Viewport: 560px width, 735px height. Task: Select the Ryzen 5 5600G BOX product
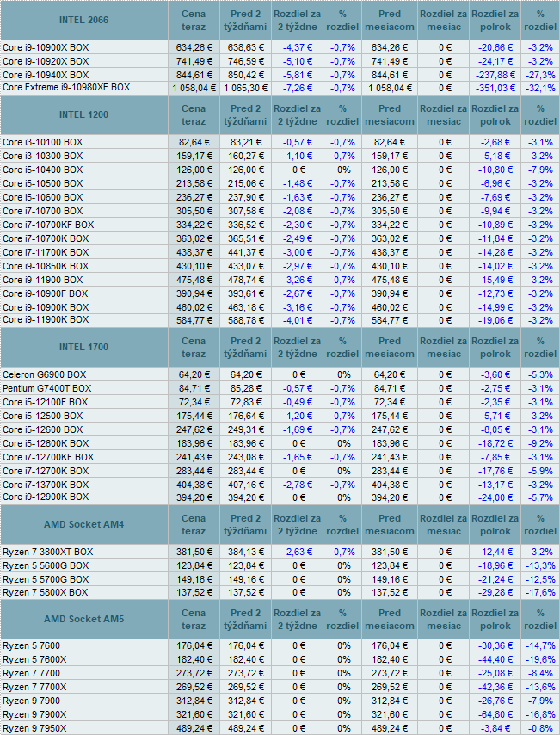[45, 566]
